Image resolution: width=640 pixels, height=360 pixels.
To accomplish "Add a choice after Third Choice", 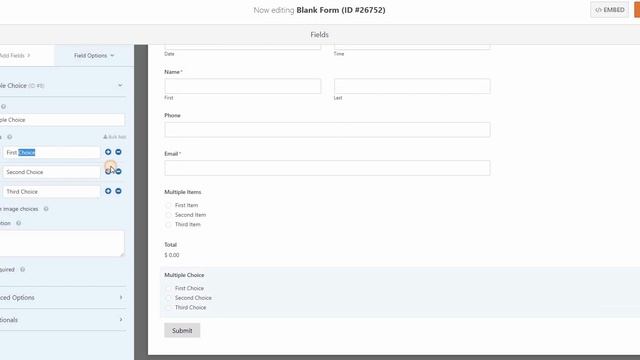I will pyautogui.click(x=108, y=191).
